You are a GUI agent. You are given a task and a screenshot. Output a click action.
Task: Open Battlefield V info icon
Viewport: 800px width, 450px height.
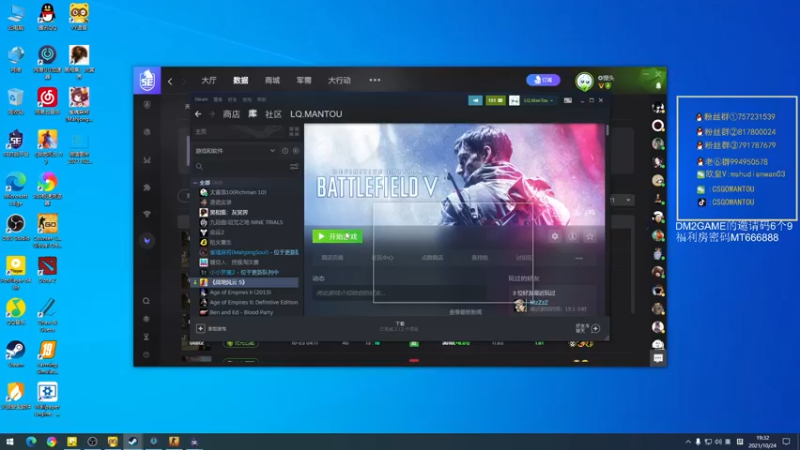click(572, 236)
